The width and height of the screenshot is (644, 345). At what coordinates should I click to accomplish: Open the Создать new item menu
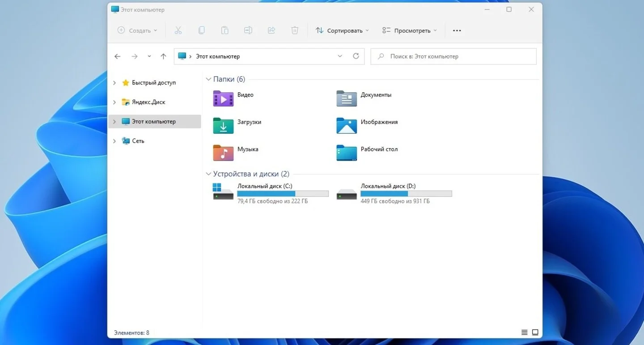(138, 30)
